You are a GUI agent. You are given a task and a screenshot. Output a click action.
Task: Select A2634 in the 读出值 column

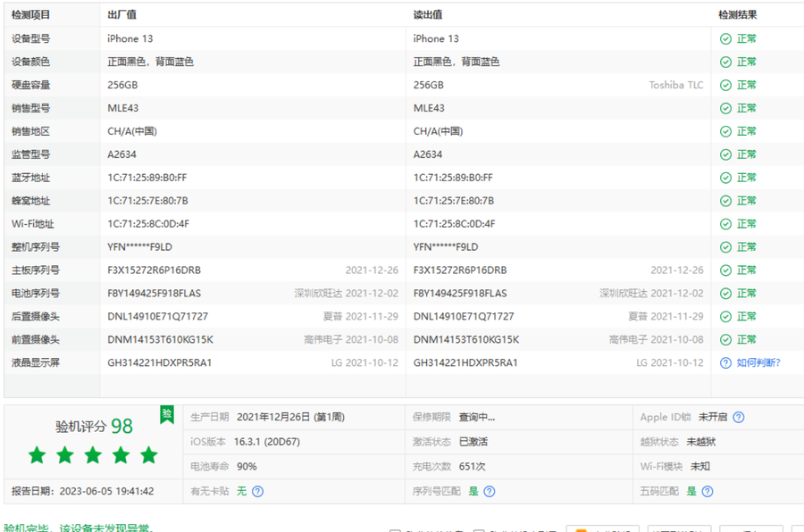coord(428,154)
